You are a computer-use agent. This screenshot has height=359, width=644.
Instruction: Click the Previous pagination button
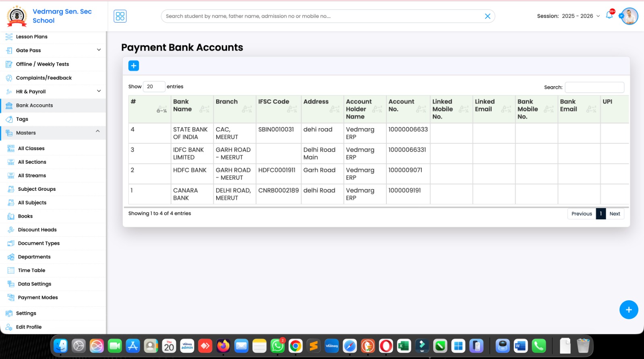pyautogui.click(x=581, y=214)
